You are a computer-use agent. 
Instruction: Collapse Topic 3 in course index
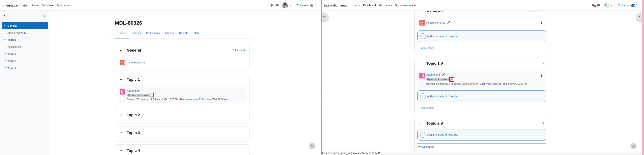click(x=4, y=61)
